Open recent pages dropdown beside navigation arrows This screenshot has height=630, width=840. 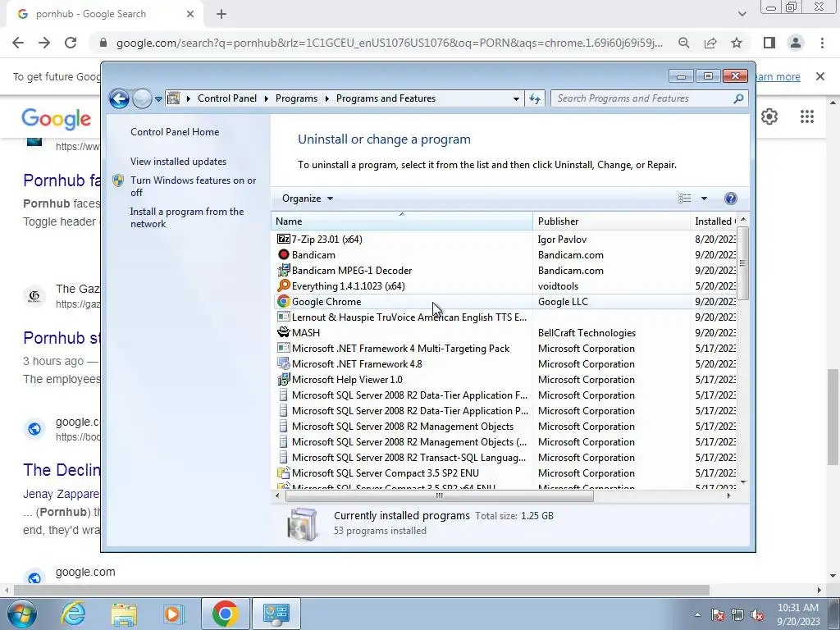(158, 99)
